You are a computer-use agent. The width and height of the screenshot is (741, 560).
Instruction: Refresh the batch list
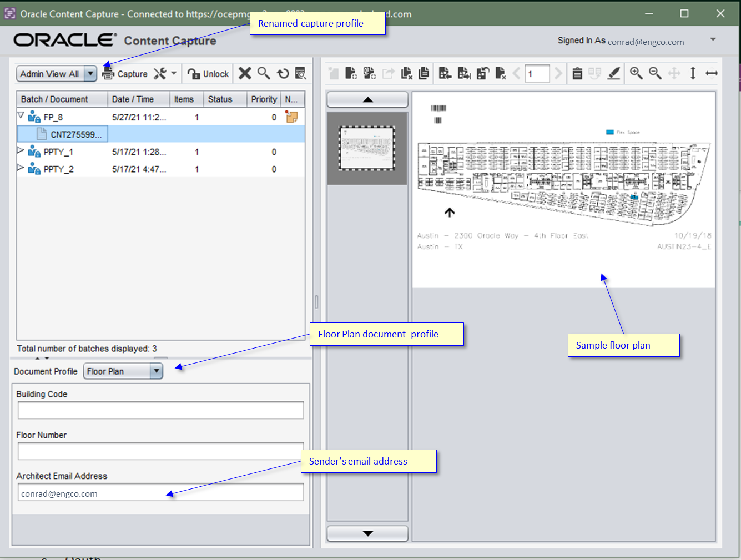(x=283, y=73)
